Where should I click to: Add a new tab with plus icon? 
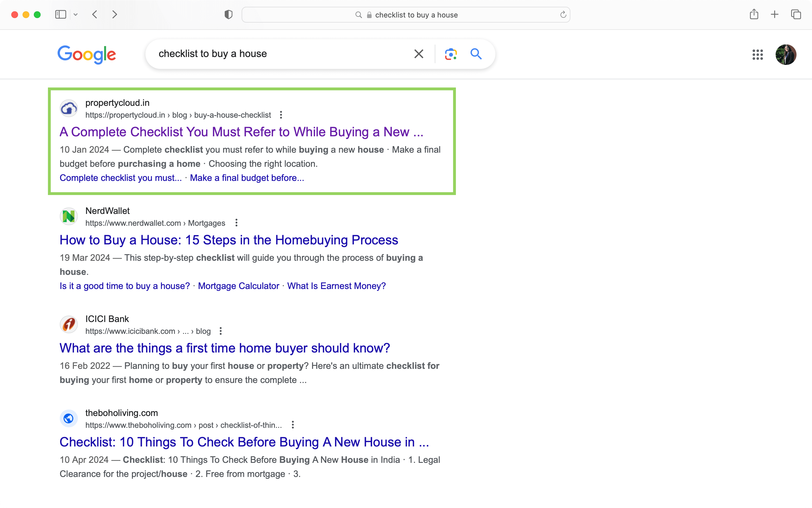point(775,14)
